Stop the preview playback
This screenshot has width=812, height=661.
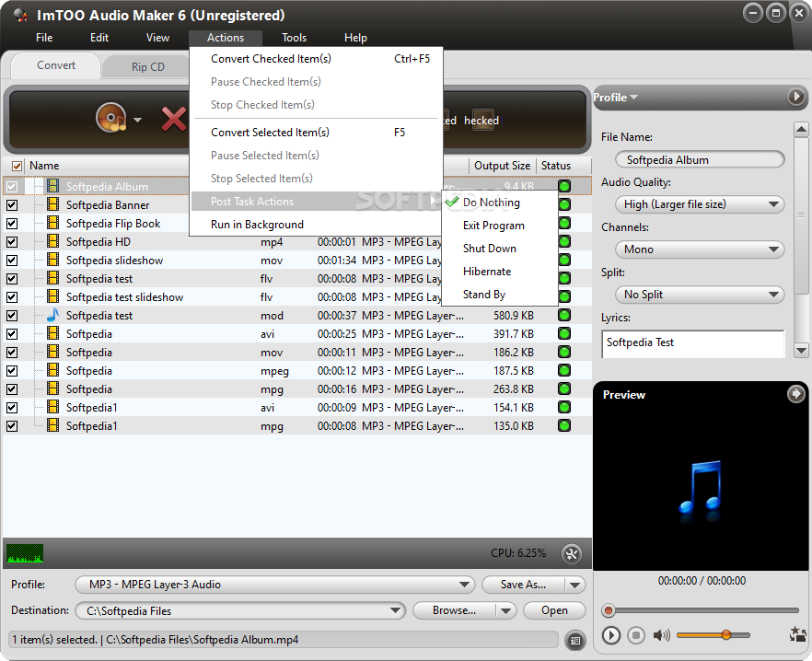tap(636, 634)
